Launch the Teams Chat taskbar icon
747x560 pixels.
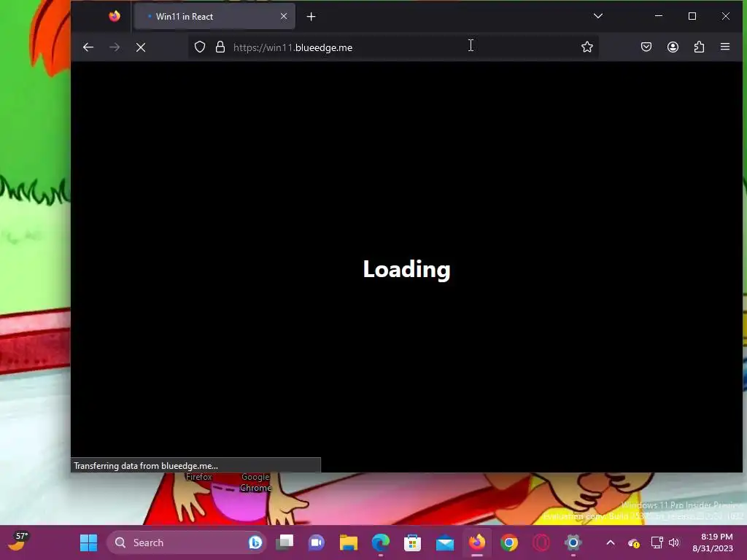[x=317, y=542]
